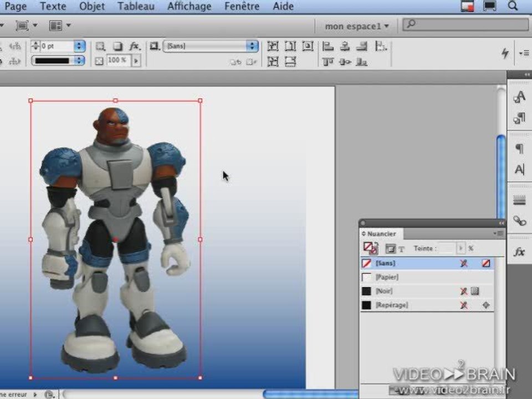Open the mon espace1 workspace switcher
This screenshot has width=532, height=399.
(x=356, y=26)
